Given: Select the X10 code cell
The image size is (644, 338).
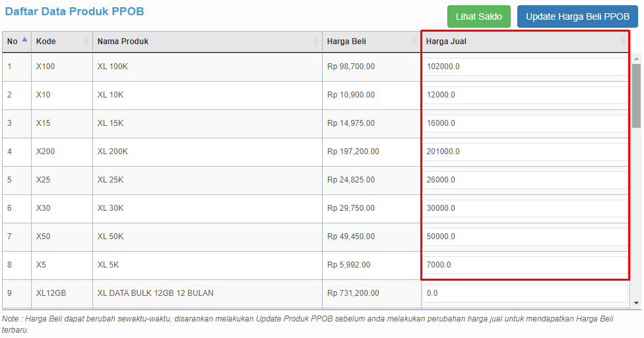Looking at the screenshot, I should [62, 95].
